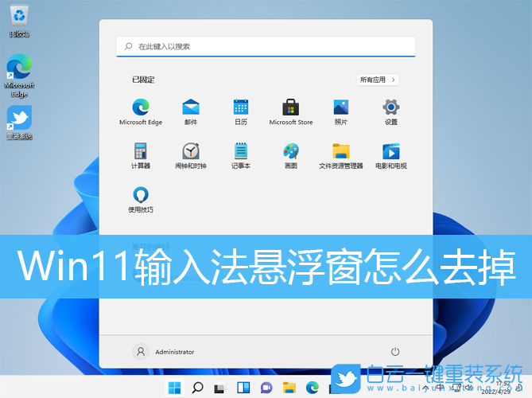Open Edge browser from the taskbar
Viewport: 532px width, 398px height.
pos(313,387)
